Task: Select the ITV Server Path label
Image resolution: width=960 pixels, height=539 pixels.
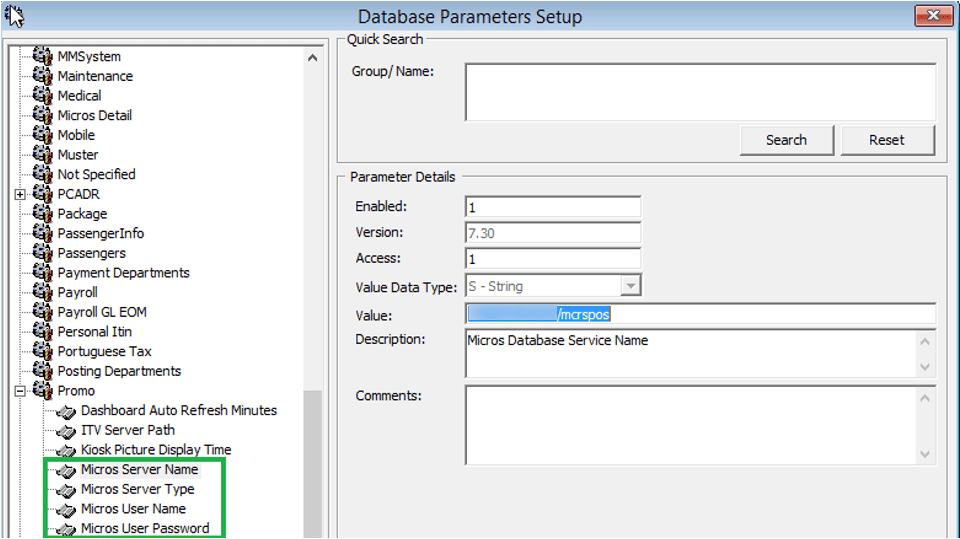Action: click(x=128, y=430)
